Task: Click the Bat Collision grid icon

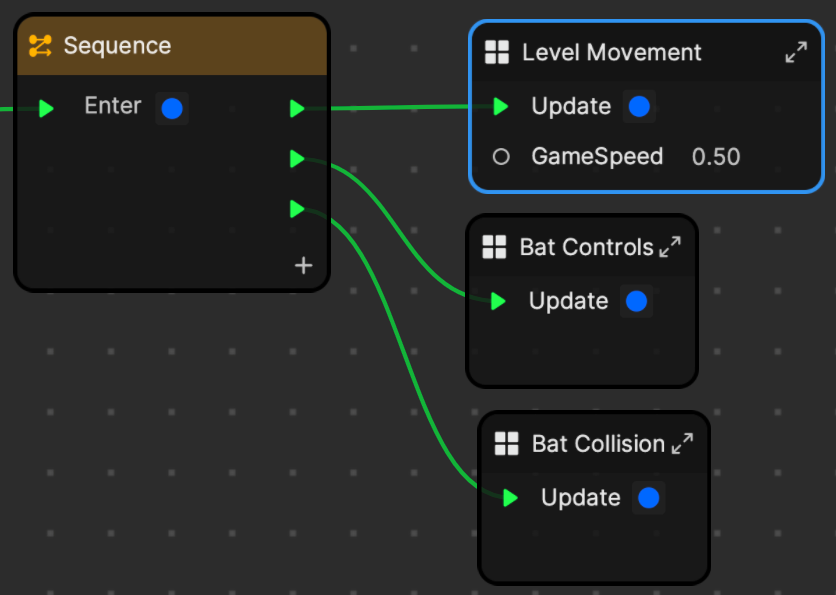Action: point(507,444)
